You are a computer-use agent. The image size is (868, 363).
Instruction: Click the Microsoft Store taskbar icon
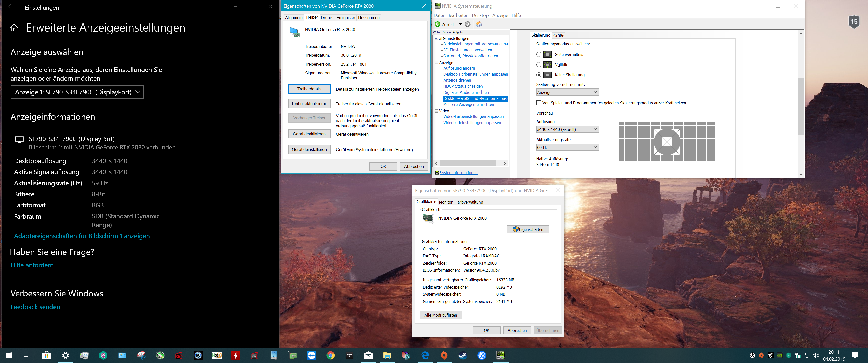pyautogui.click(x=46, y=355)
